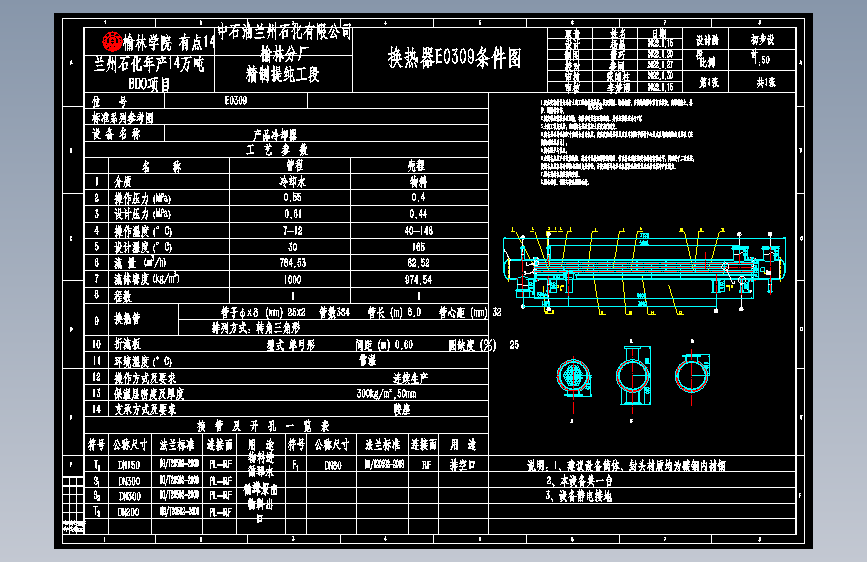The height and width of the screenshot is (562, 867).
Task: Click the 介质 row label
Action: [123, 181]
